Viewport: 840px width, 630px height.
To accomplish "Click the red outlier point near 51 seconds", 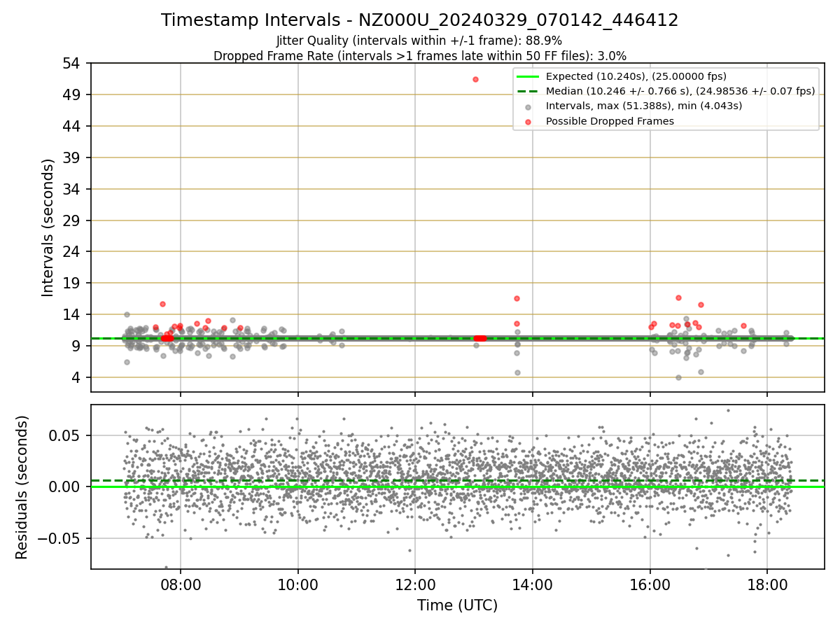I will 475,80.
